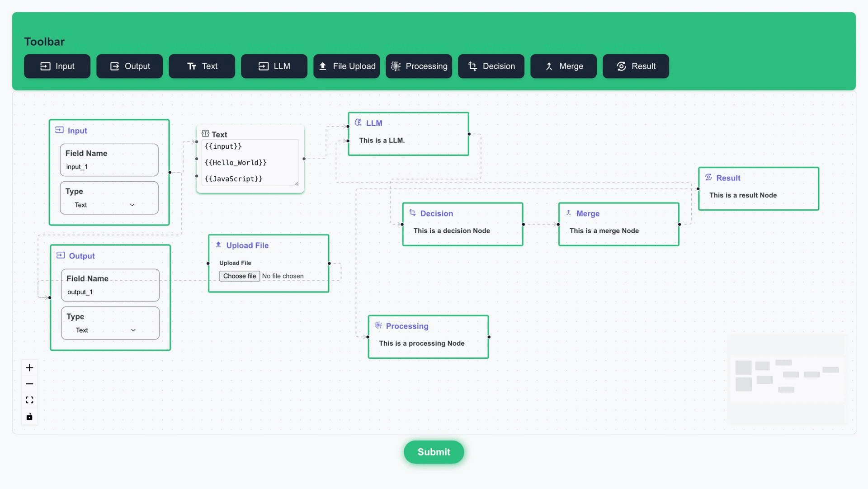
Task: Click Choose file in Upload File node
Action: point(240,275)
